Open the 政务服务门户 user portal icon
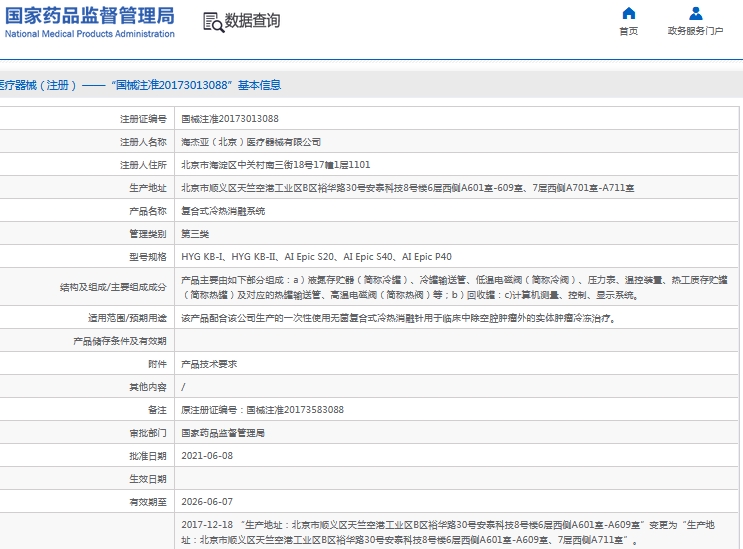 (695, 13)
